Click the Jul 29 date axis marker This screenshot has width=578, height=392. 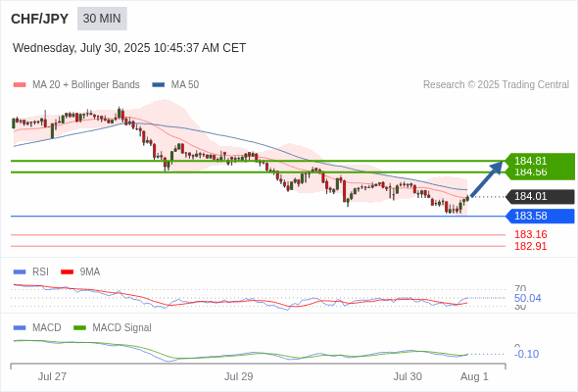pyautogui.click(x=238, y=376)
